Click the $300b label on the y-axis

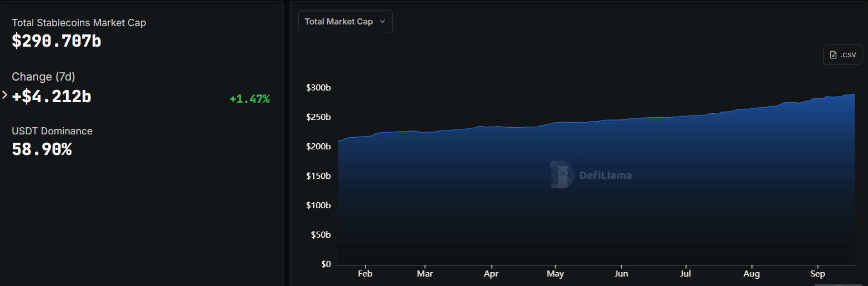pos(318,88)
